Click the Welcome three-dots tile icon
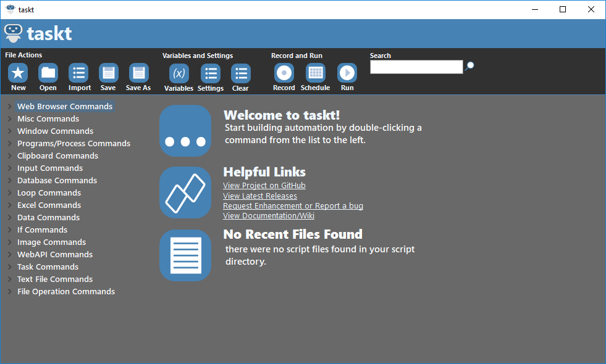 point(185,130)
